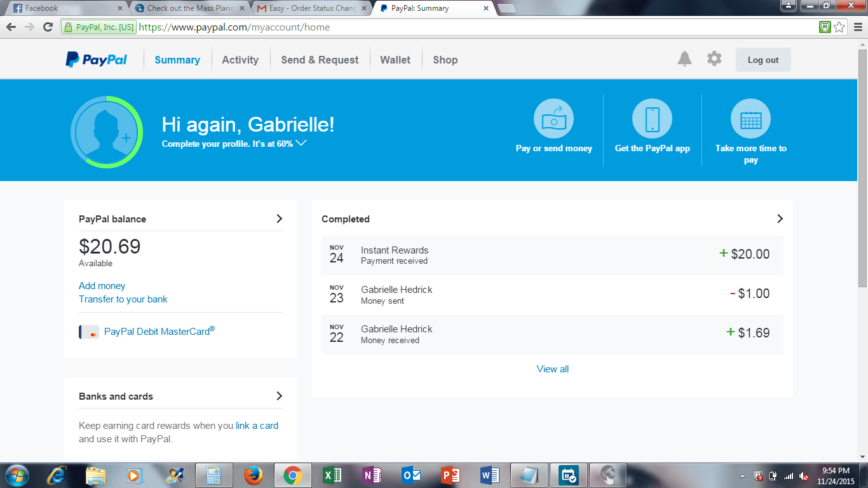Open Windows Explorer folder in the taskbar

tap(96, 475)
